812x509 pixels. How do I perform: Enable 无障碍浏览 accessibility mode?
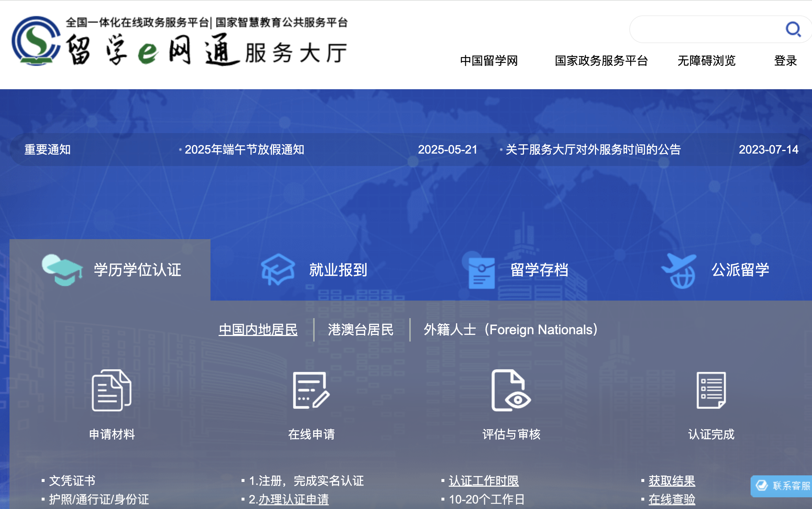point(706,61)
